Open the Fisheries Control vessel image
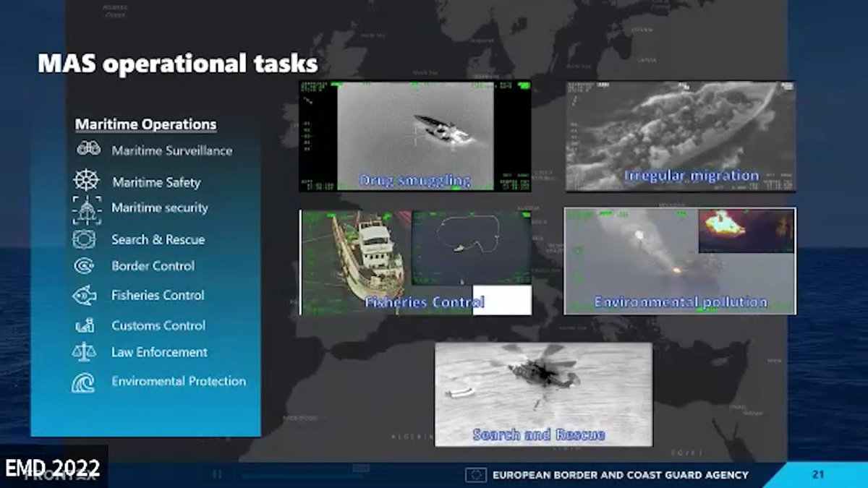 tap(415, 262)
